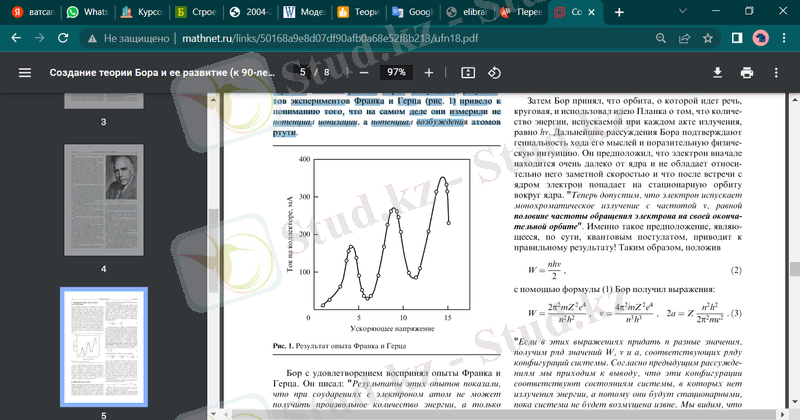Click equation W = nhv/2
800x420 pixels.
pos(547,270)
